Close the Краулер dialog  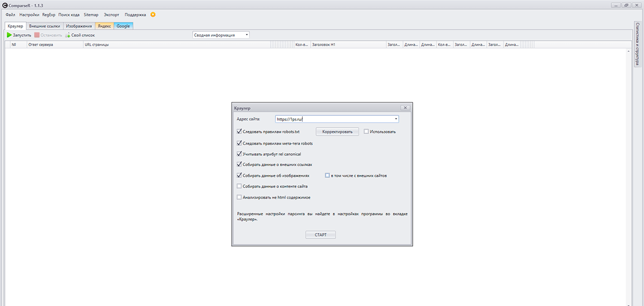click(405, 108)
